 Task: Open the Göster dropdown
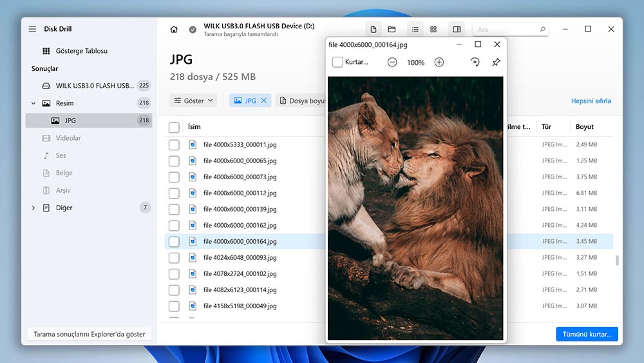tap(193, 101)
